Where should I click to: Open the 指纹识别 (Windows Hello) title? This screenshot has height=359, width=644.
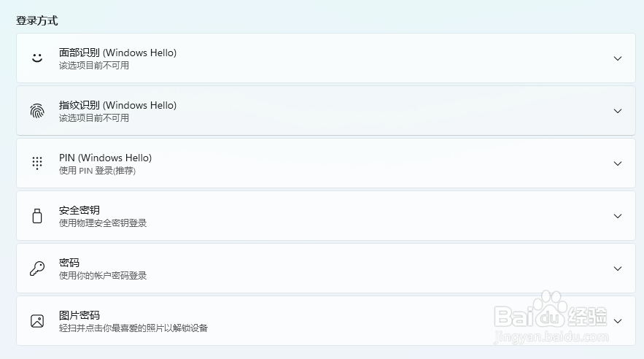117,105
